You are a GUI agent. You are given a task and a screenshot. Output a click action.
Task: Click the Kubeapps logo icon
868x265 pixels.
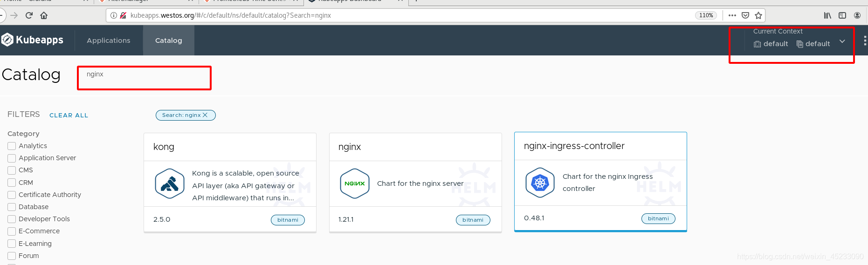coord(7,40)
